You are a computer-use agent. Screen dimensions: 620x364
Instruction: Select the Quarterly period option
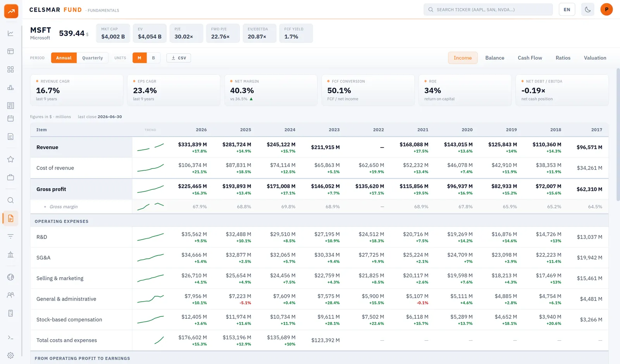[x=93, y=58]
